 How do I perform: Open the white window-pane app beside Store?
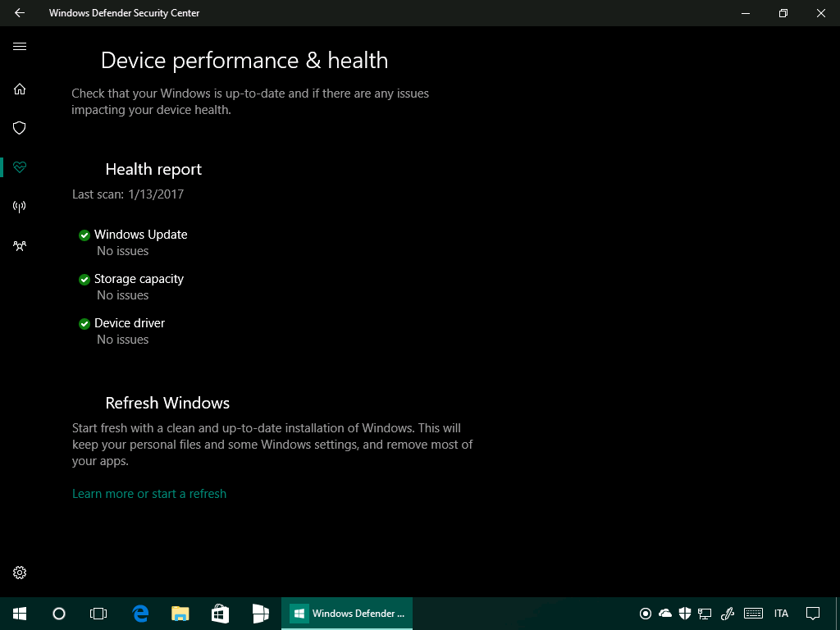click(x=260, y=614)
